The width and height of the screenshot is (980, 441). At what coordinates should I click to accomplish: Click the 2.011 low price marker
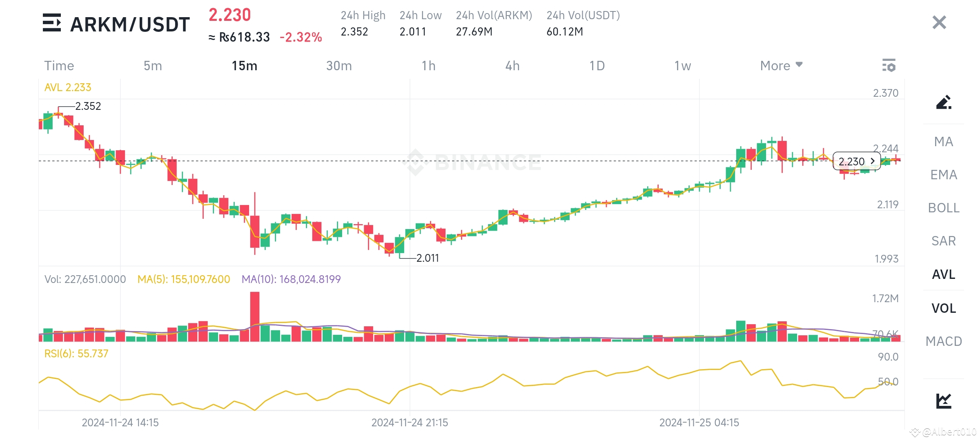(x=427, y=258)
